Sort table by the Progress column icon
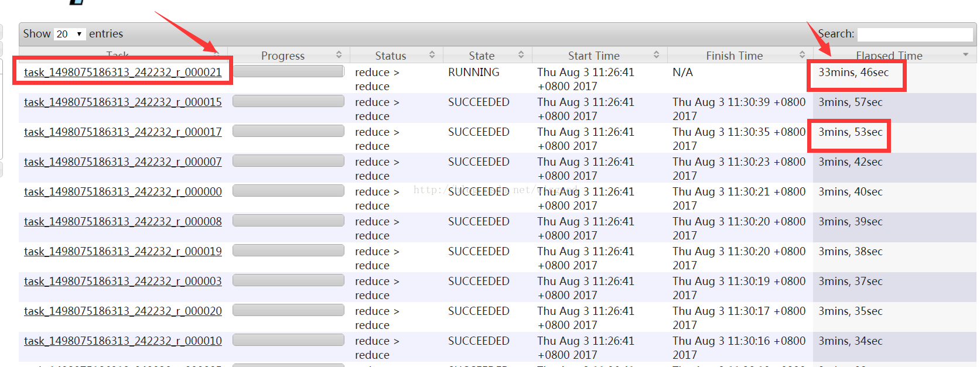Viewport: 980px width, 367px height. [x=339, y=54]
